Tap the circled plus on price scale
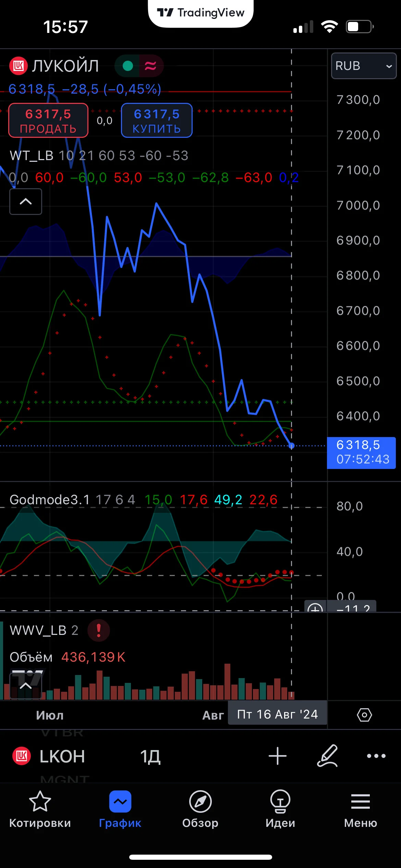The width and height of the screenshot is (401, 868). tap(315, 607)
